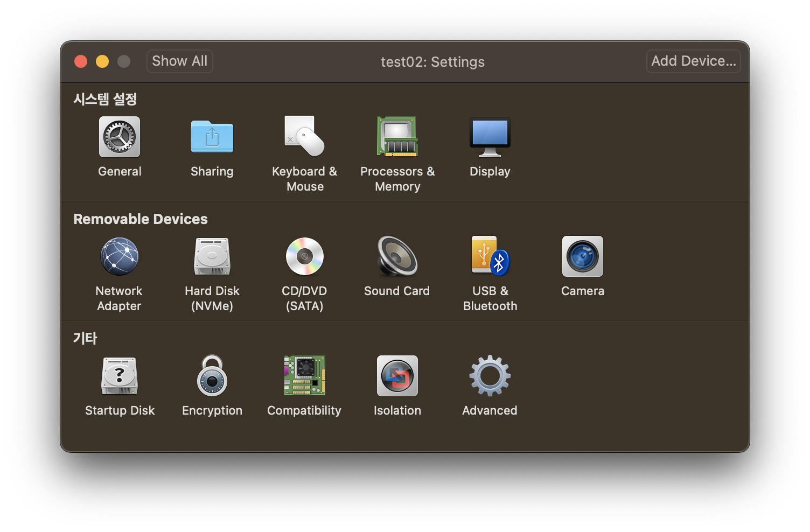
Task: Open the Sound Card speaker icon
Action: tap(397, 256)
